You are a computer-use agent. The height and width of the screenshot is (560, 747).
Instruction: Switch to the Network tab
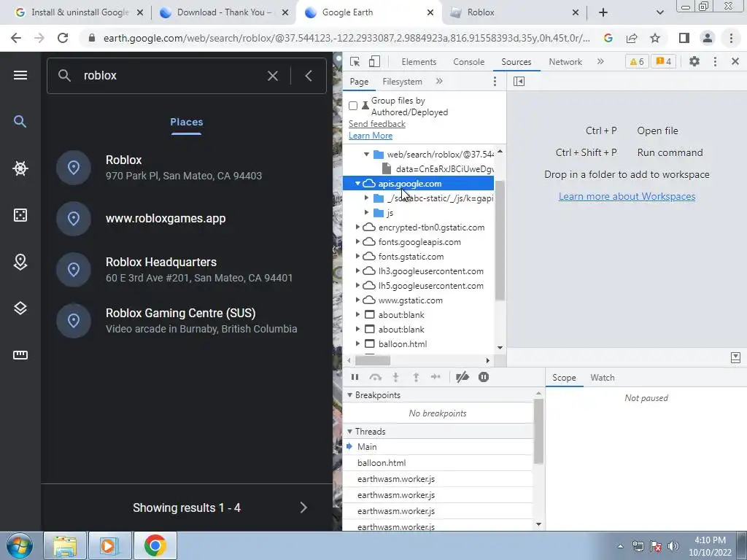click(x=565, y=62)
